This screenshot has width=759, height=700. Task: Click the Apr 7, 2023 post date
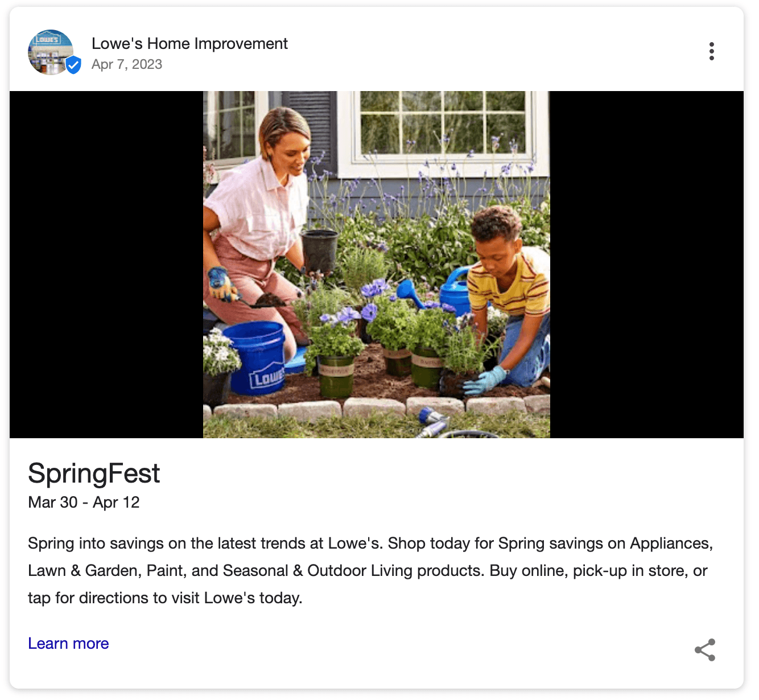tap(127, 64)
